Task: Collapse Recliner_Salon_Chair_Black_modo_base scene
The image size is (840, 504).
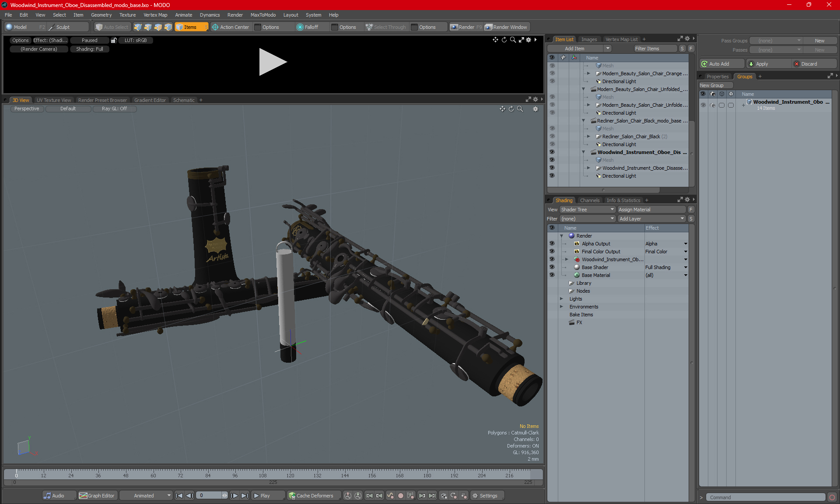Action: (583, 121)
